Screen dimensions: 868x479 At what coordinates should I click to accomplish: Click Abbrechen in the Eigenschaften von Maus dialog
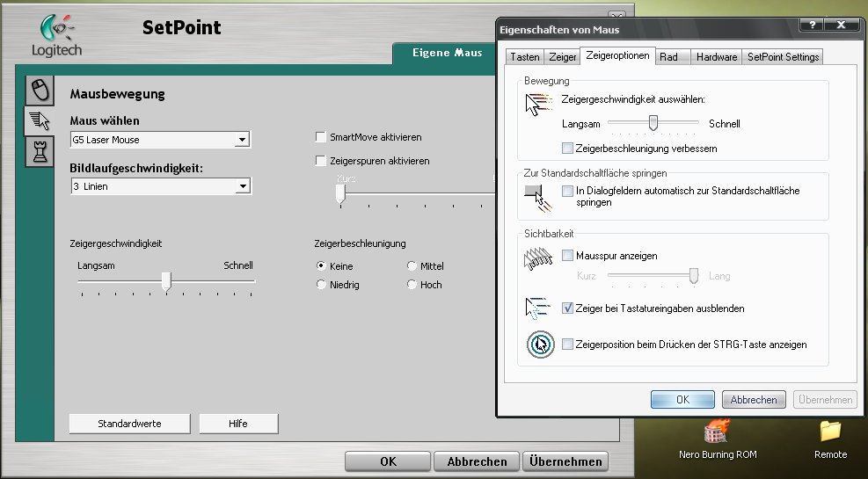[754, 399]
